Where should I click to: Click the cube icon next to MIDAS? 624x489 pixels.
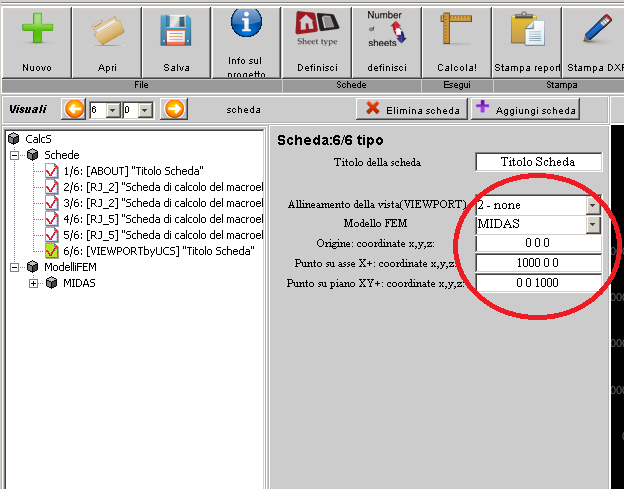[52, 283]
